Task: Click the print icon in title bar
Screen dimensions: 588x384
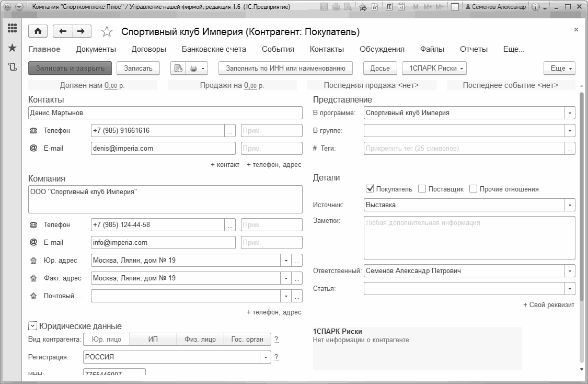Action: [x=337, y=7]
